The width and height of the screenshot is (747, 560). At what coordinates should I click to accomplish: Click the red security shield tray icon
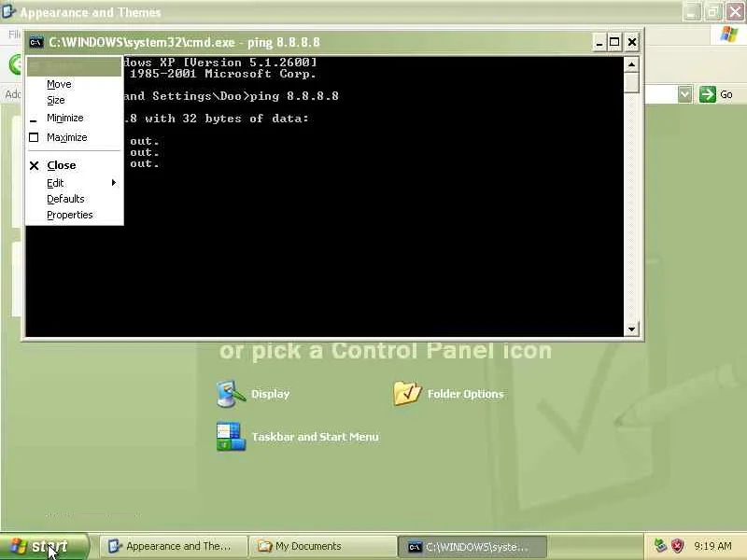(677, 546)
